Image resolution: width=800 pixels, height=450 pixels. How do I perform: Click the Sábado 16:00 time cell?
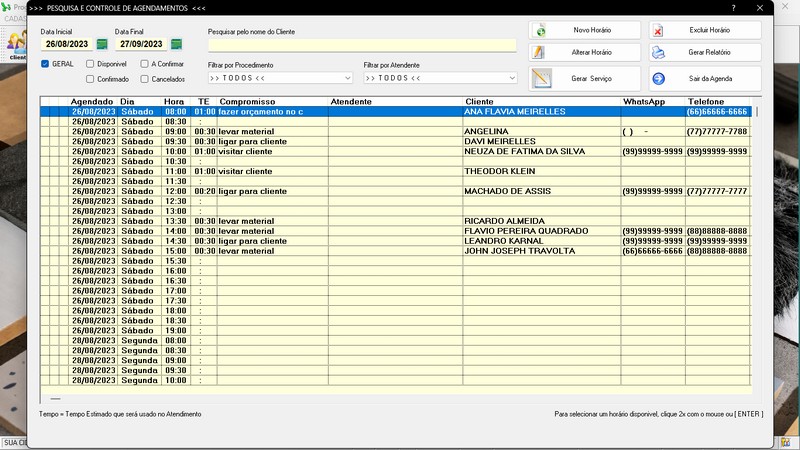pos(176,270)
